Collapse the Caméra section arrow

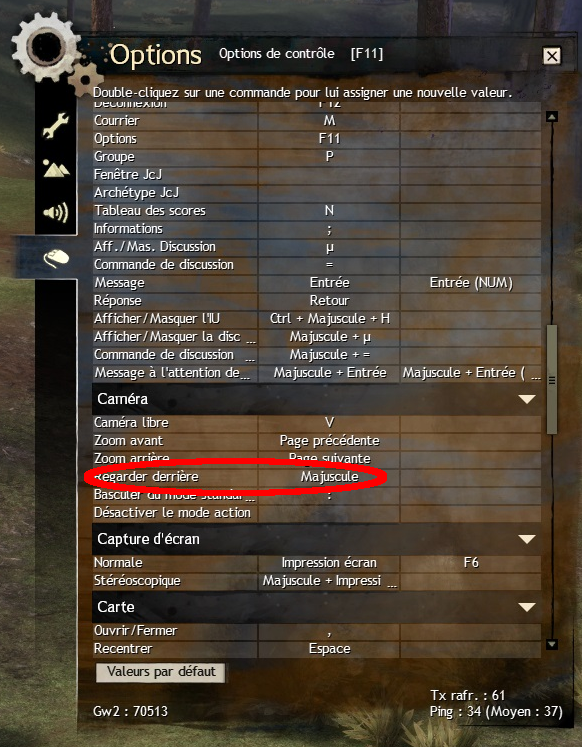click(527, 399)
